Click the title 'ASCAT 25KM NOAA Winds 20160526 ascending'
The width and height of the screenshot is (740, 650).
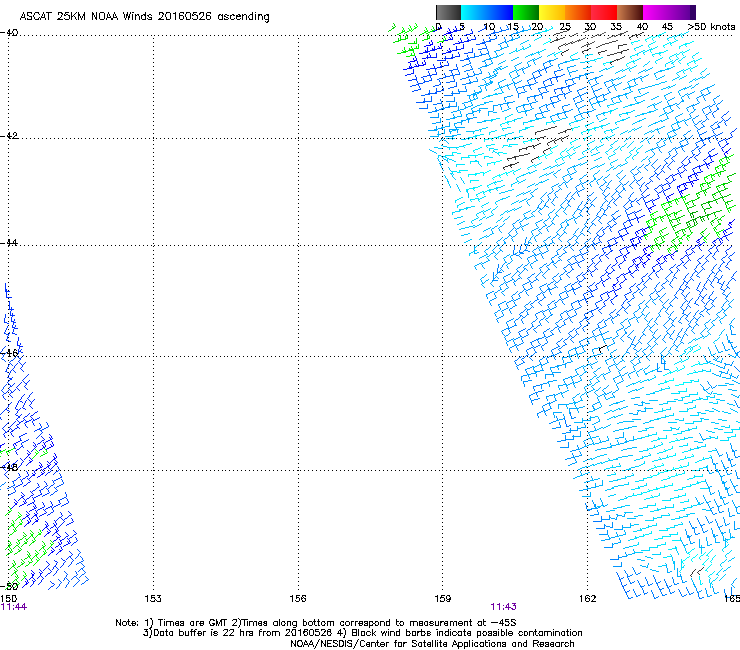click(x=144, y=17)
